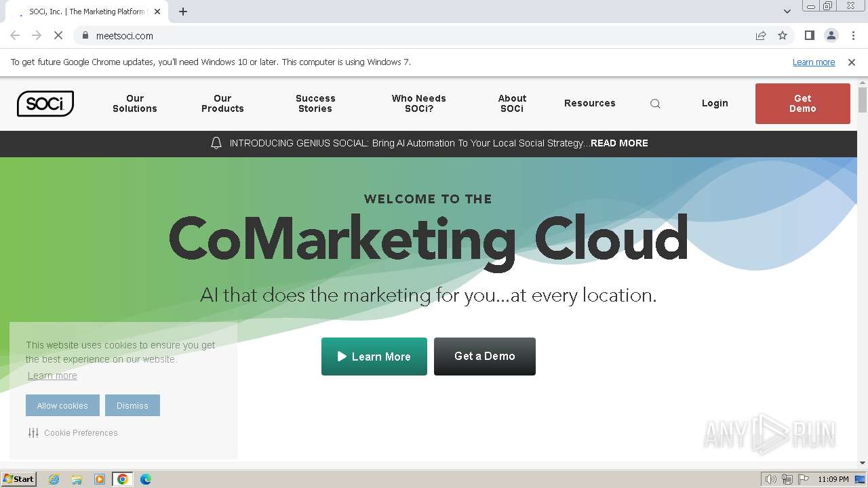Open the Our Solutions menu
Viewport: 868px width, 488px height.
pyautogui.click(x=135, y=104)
